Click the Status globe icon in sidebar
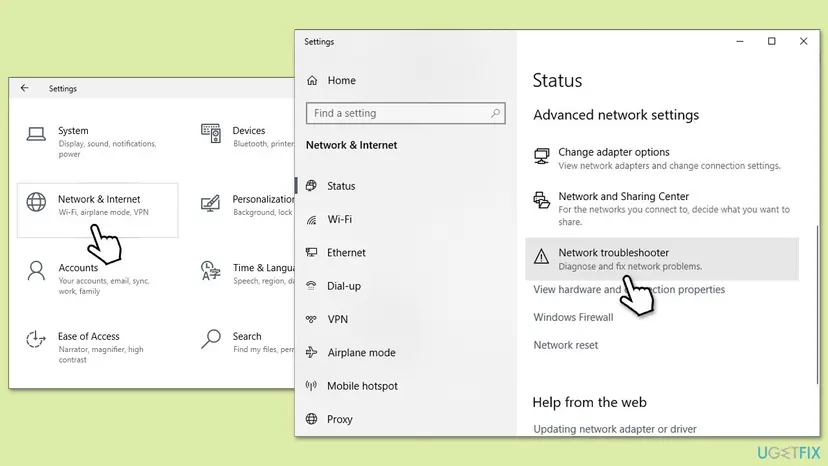The image size is (828, 466). 312,185
